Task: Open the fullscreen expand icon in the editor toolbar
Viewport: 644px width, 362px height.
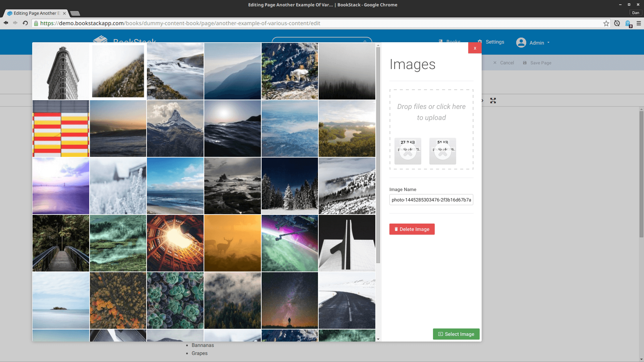Action: [493, 100]
